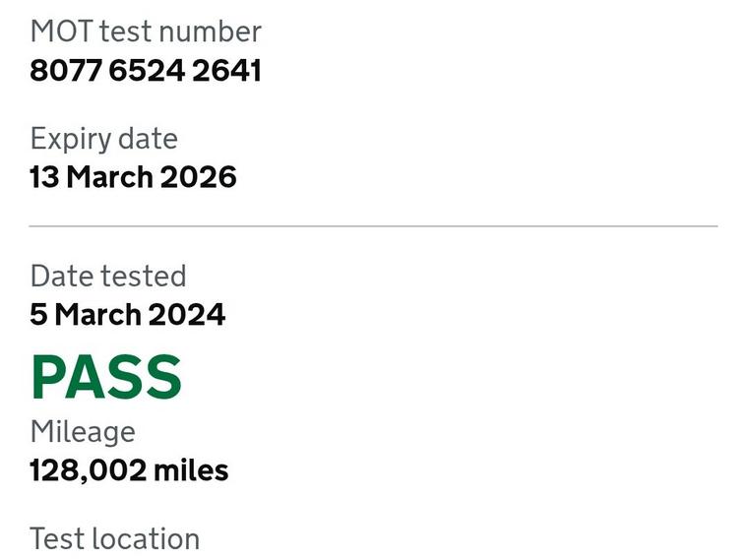Select the 128,002 miles mileage value
This screenshot has width=747, height=560.
click(129, 470)
